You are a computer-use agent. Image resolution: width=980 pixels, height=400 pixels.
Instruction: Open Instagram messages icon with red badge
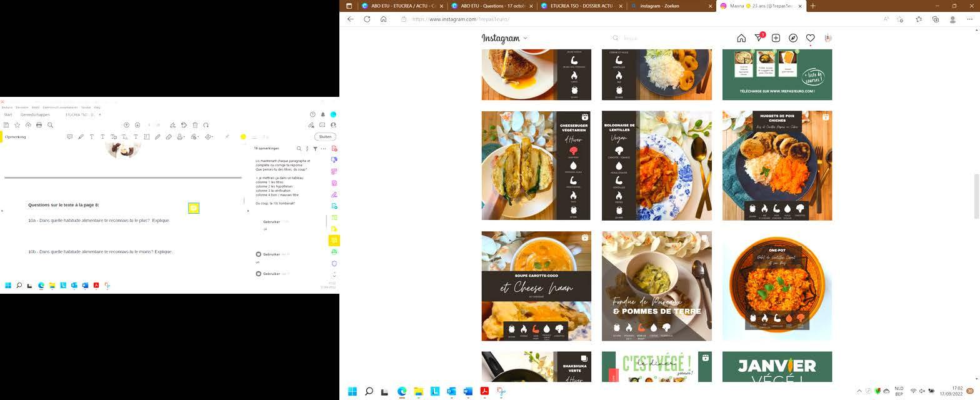click(x=759, y=37)
